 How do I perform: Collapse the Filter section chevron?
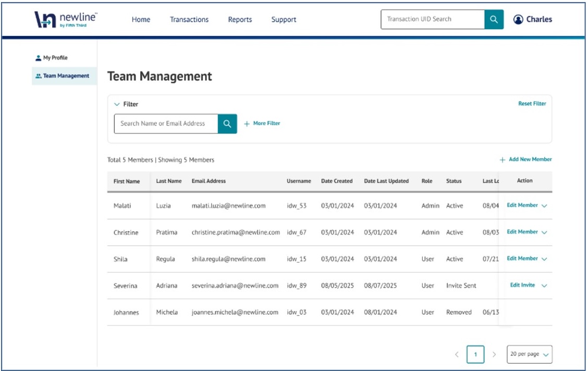(117, 104)
